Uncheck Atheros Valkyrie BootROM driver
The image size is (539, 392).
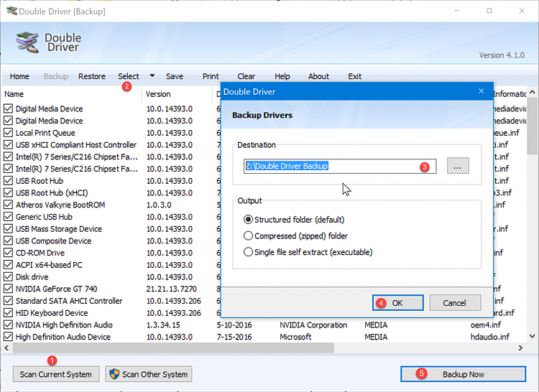point(8,205)
